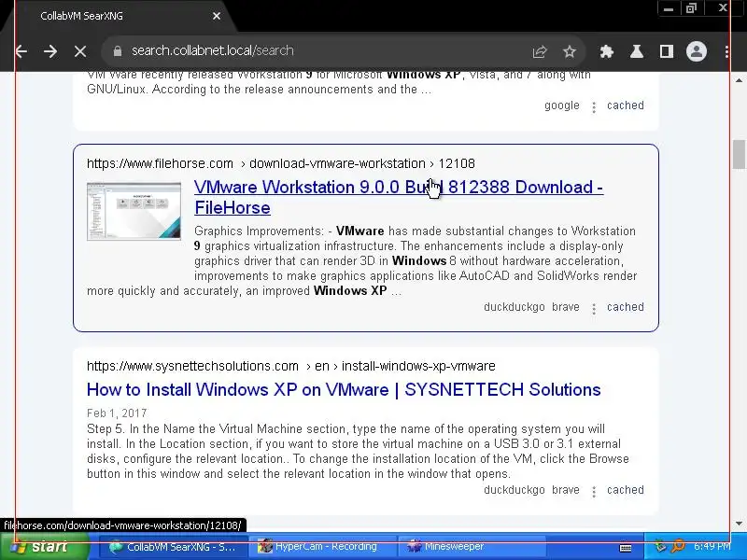Bookmark page with star icon
747x560 pixels.
coord(570,51)
